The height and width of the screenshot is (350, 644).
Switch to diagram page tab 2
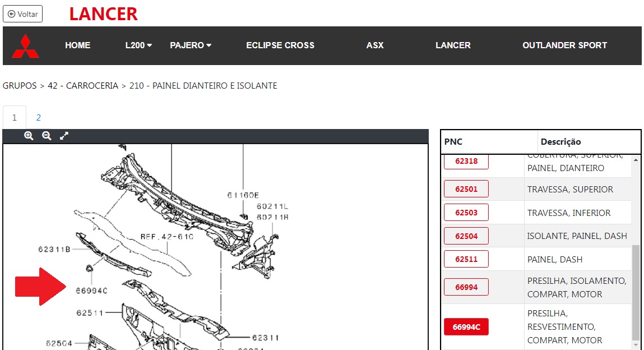pos(39,118)
